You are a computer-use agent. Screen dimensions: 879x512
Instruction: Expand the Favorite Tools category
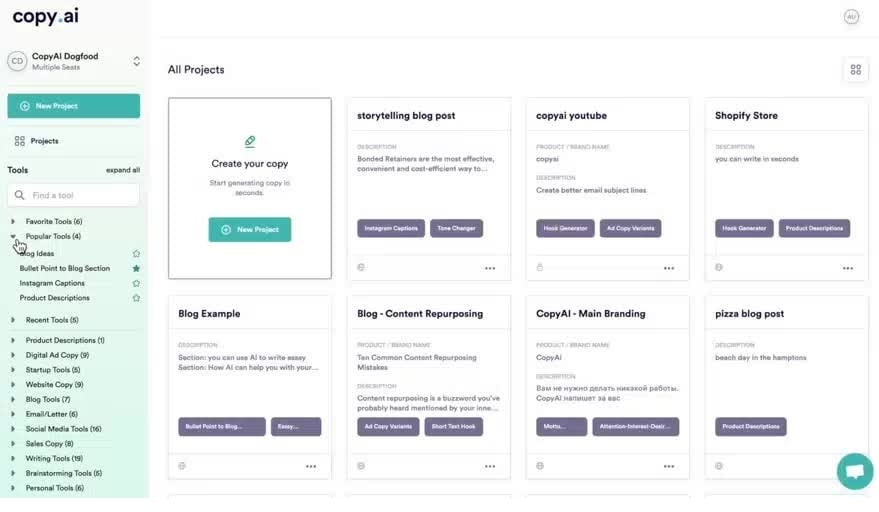click(x=13, y=222)
